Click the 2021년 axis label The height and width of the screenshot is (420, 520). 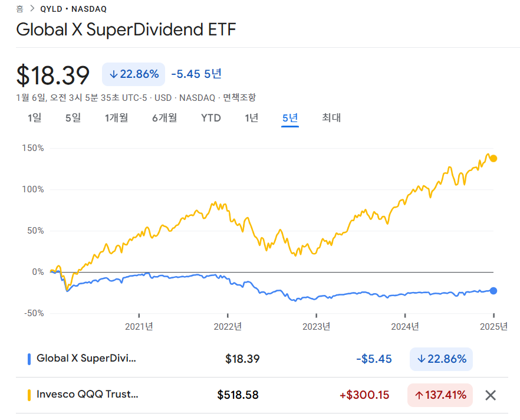click(139, 327)
